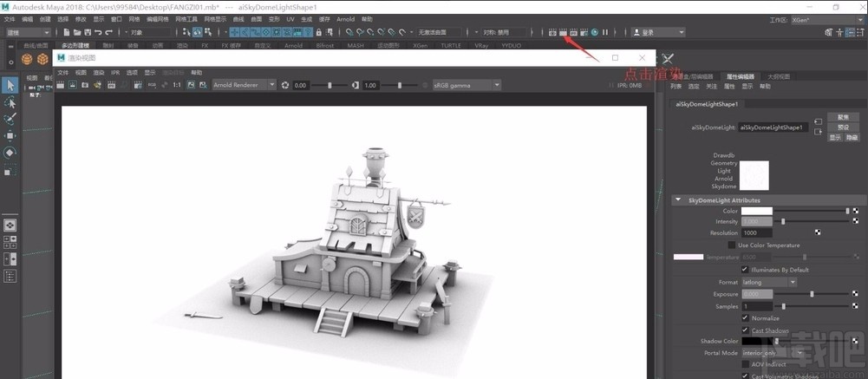Click the Redo arrow icon
Screen dimensions: 868x379
[108, 32]
